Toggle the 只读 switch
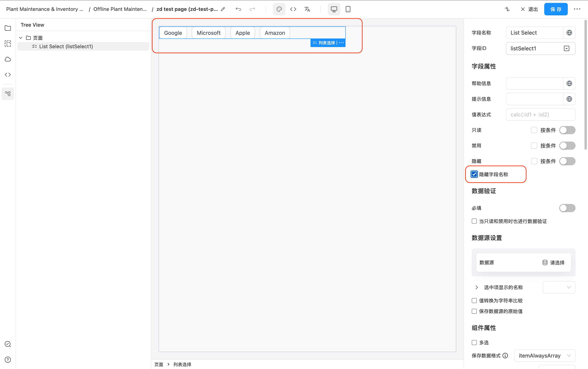This screenshot has width=588, height=369. 567,130
